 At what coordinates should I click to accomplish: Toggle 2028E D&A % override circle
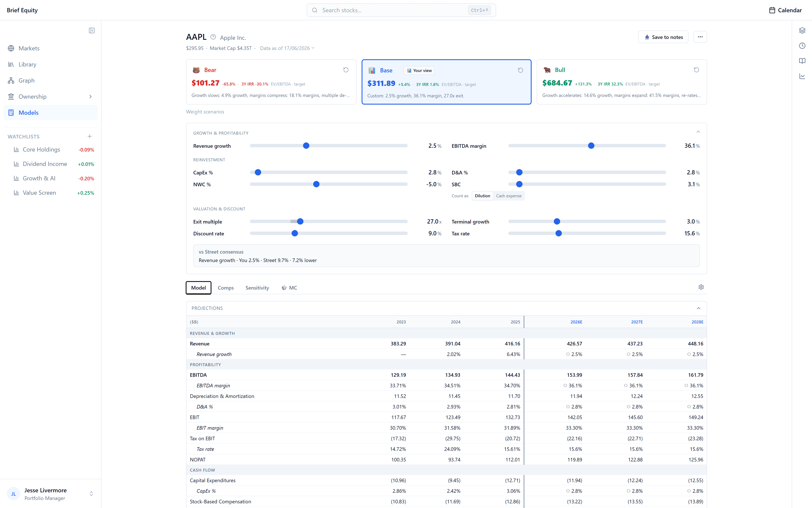[x=689, y=407]
